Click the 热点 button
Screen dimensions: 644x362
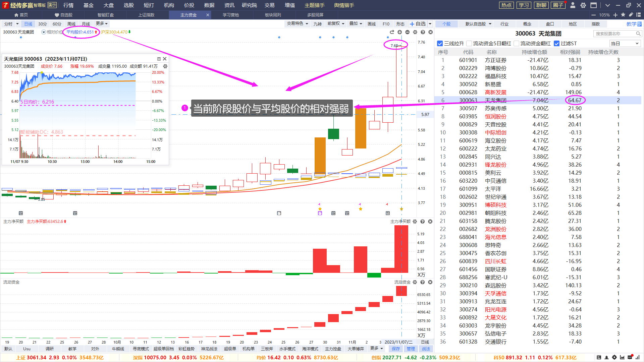point(506,5)
